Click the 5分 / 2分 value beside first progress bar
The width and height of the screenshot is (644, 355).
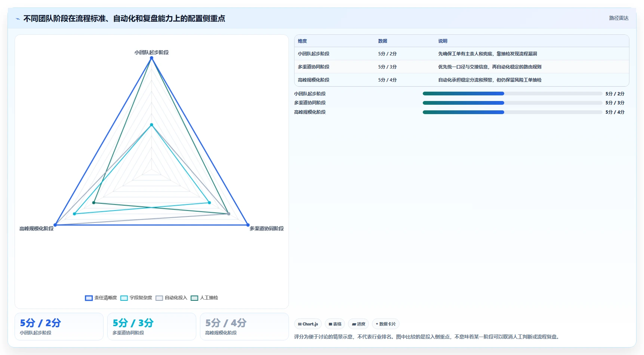click(x=615, y=94)
